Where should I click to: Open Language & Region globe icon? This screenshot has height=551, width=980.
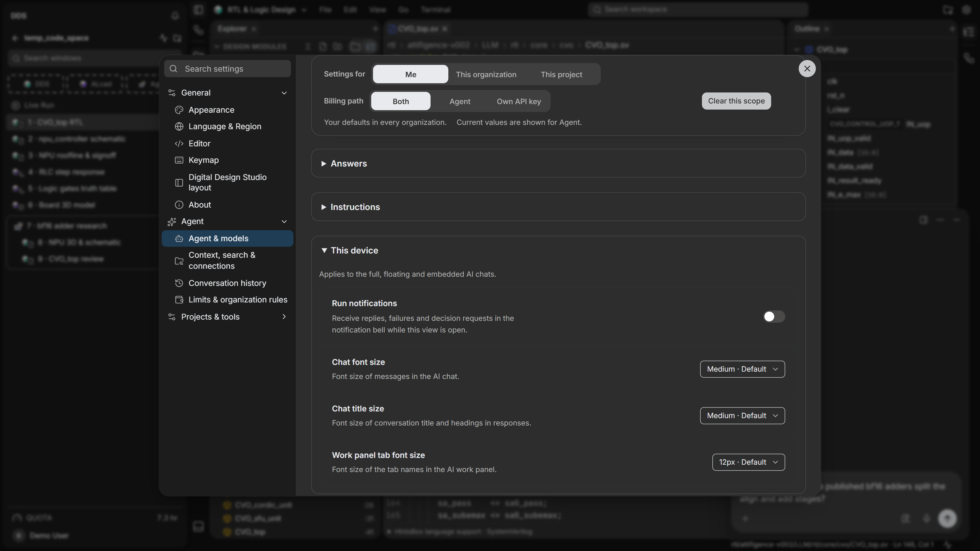pos(179,127)
